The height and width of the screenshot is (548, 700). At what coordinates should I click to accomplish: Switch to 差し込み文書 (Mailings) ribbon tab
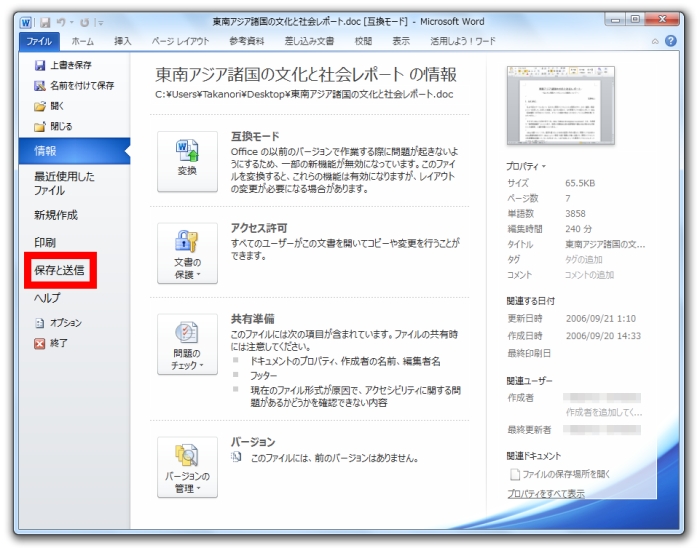(x=309, y=42)
